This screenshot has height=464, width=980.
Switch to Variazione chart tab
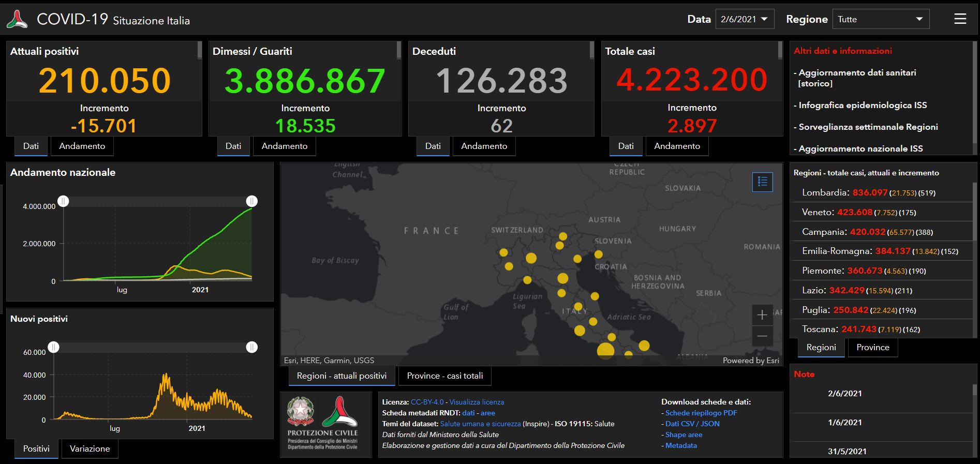coord(90,448)
